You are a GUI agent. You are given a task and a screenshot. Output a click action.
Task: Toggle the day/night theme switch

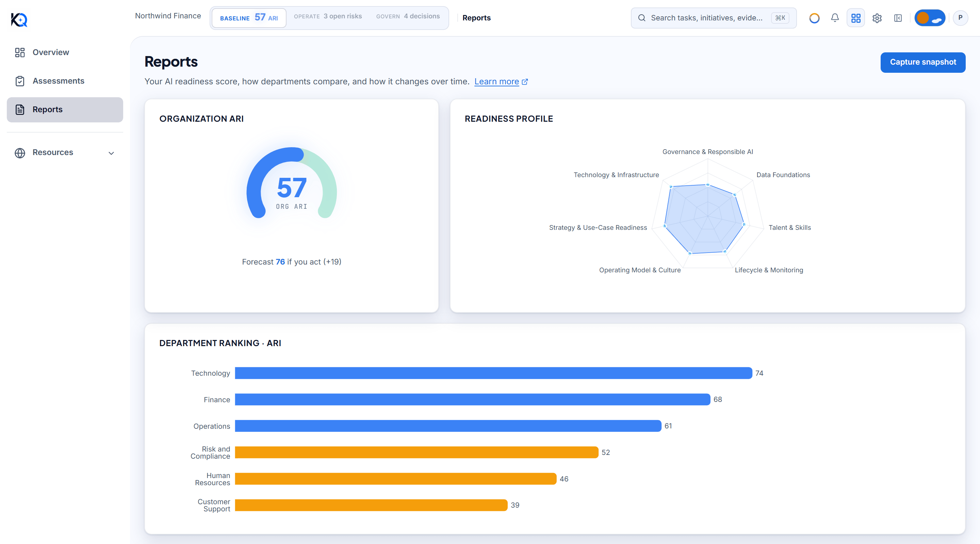(x=929, y=18)
